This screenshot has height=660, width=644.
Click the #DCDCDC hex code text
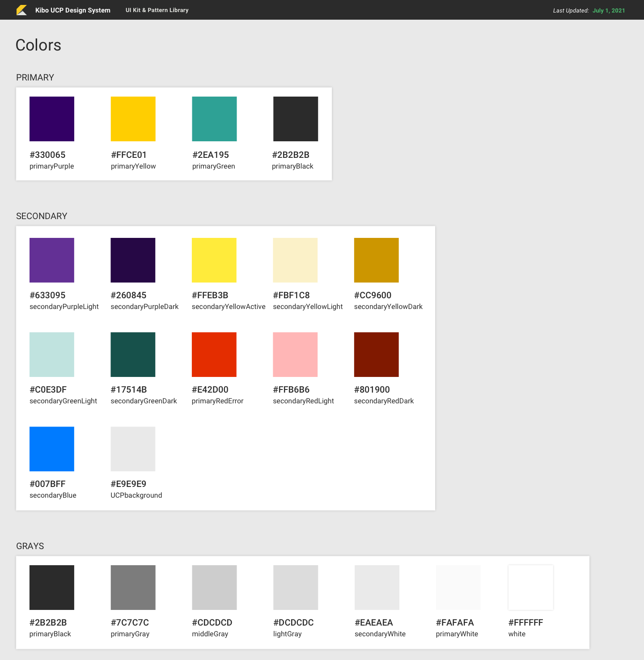click(x=293, y=622)
